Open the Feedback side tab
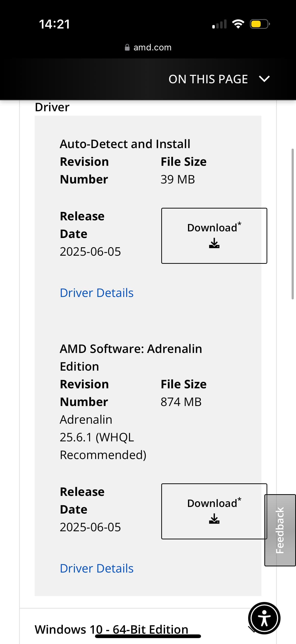 (x=280, y=530)
